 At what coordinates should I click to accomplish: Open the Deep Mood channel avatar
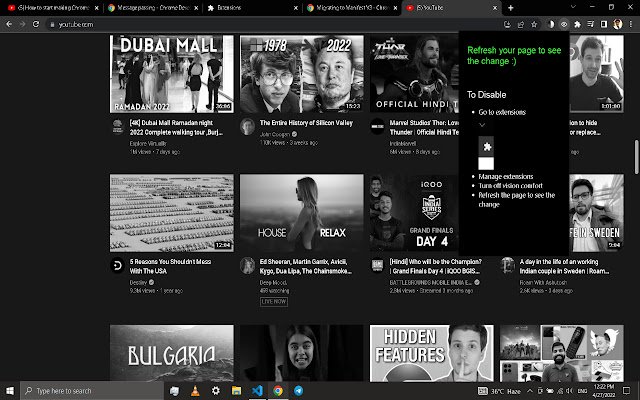point(247,265)
